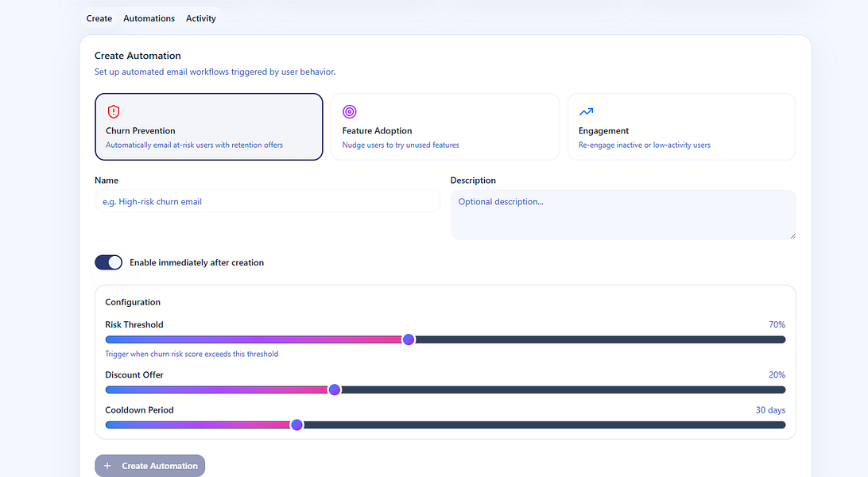Click the 30 days cooldown value

pos(770,410)
